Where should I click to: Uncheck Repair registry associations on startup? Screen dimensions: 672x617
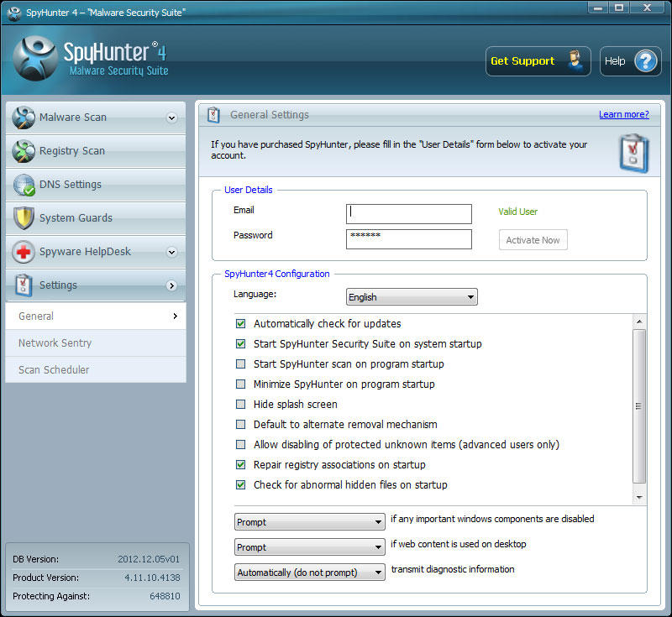(x=241, y=464)
